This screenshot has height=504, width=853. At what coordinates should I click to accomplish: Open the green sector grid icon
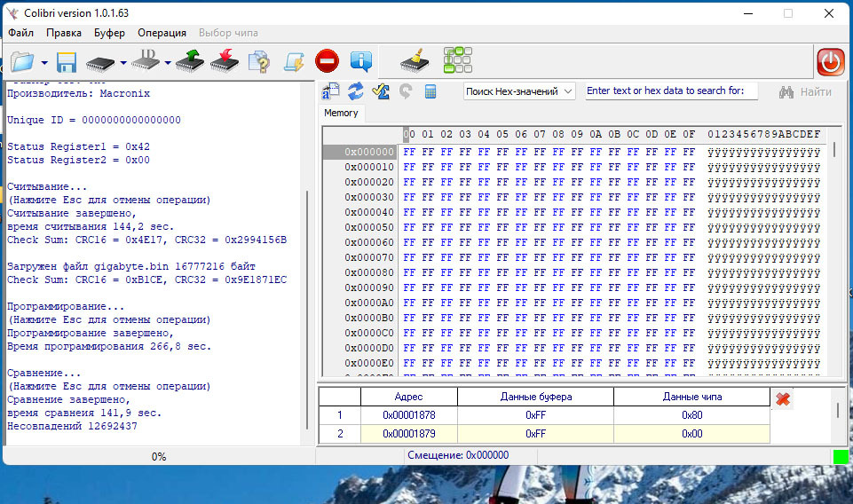pos(457,59)
